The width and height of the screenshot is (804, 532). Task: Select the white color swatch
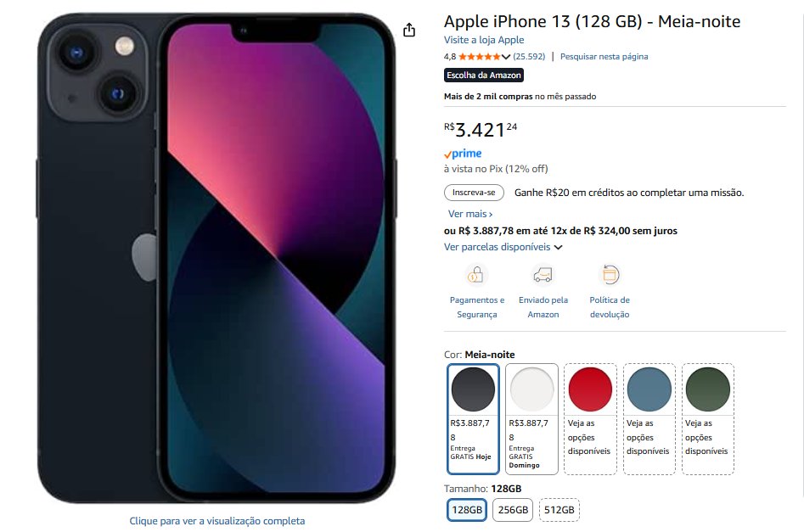(531, 389)
